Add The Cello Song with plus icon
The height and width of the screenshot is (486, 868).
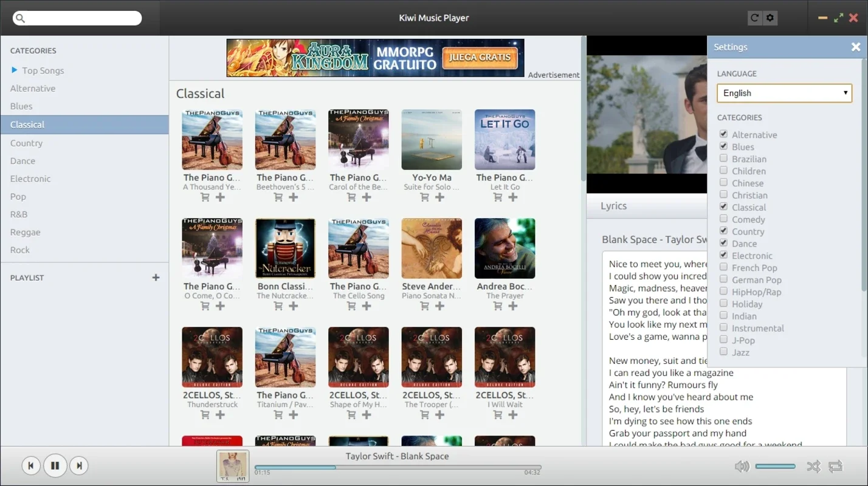pos(367,306)
